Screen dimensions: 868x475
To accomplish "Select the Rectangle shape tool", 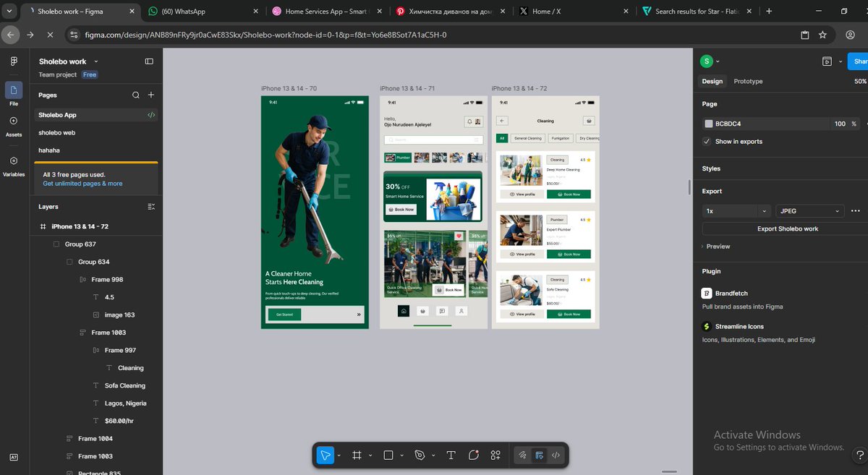I will click(x=388, y=455).
